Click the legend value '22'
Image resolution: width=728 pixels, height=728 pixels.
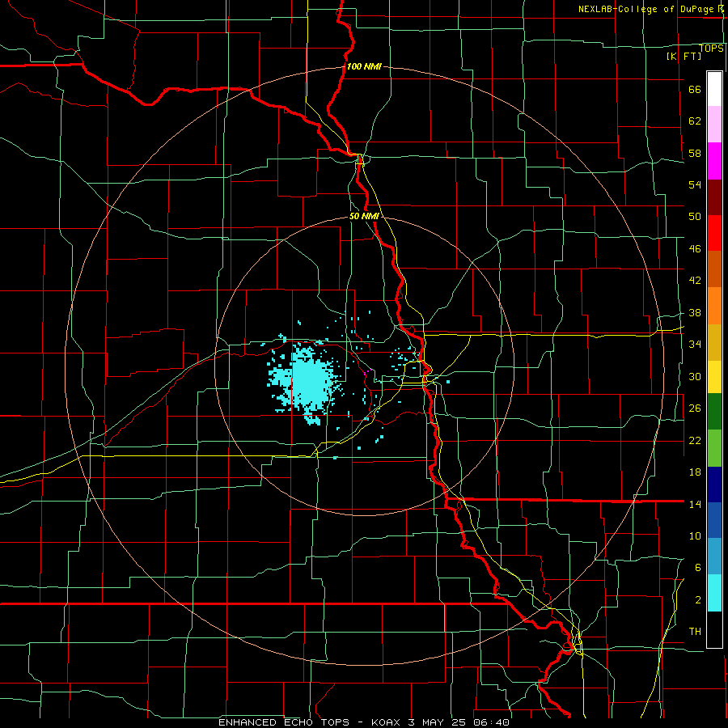click(x=695, y=440)
